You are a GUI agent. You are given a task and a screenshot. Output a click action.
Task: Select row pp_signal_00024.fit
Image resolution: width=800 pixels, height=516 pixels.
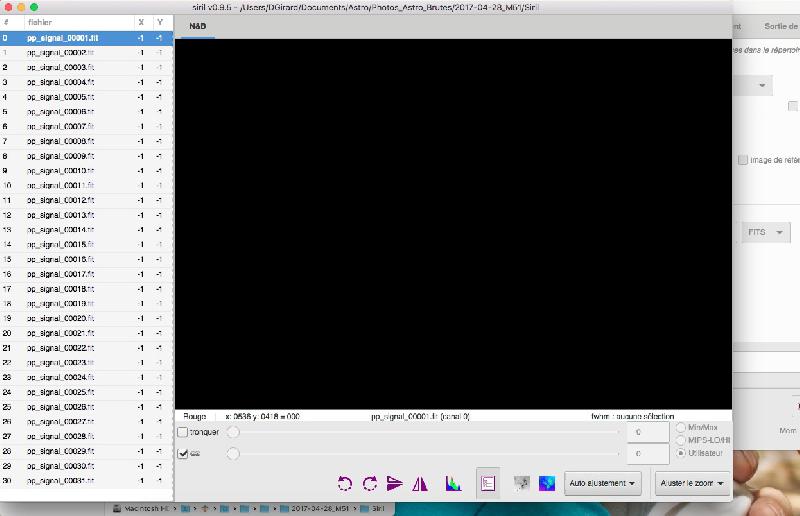coord(86,377)
